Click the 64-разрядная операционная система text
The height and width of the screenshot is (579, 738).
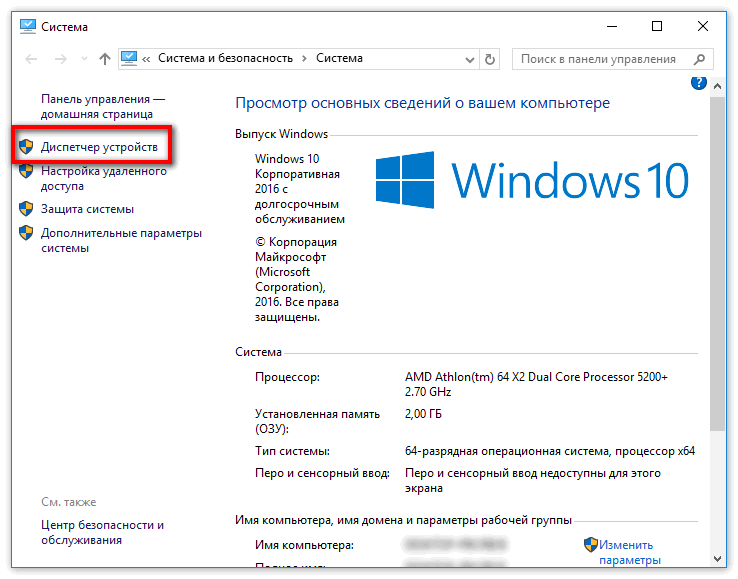(550, 451)
